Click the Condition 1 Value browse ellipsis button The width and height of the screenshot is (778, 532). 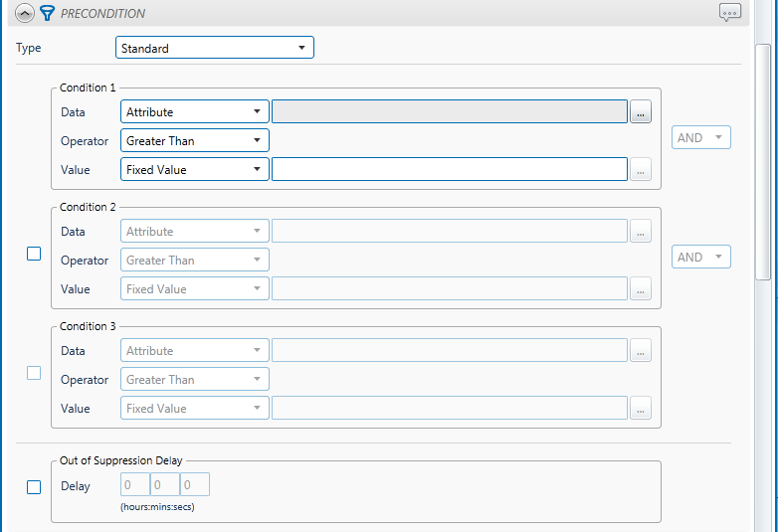641,170
